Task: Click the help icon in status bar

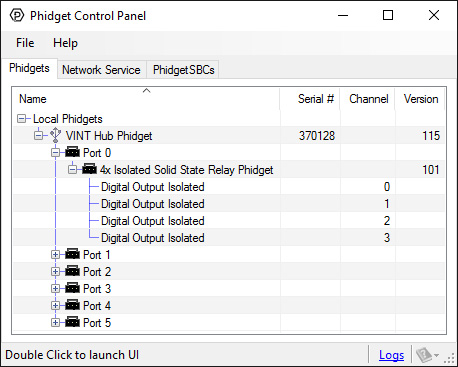Action: pyautogui.click(x=424, y=355)
